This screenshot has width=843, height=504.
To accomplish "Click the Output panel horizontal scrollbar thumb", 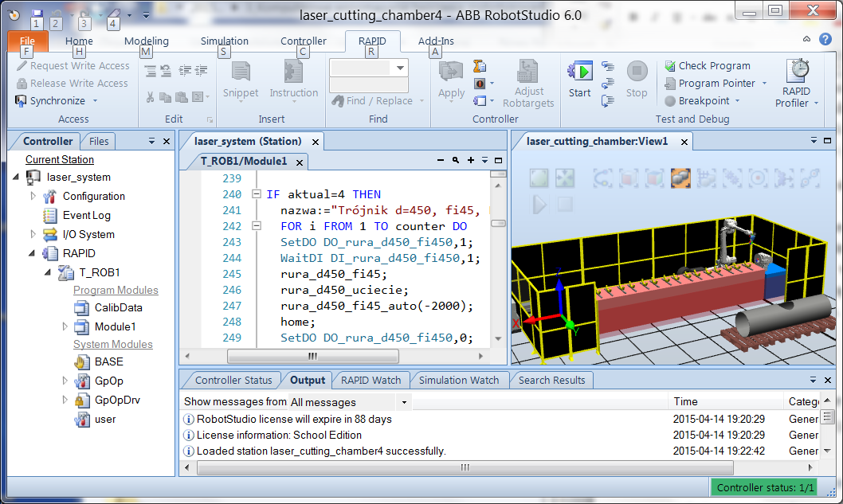I will 465,467.
